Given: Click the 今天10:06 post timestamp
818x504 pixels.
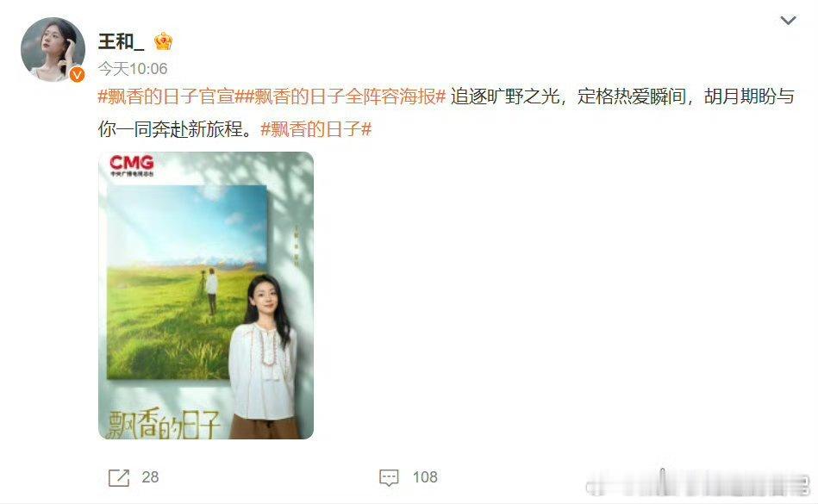Looking at the screenshot, I should (133, 69).
